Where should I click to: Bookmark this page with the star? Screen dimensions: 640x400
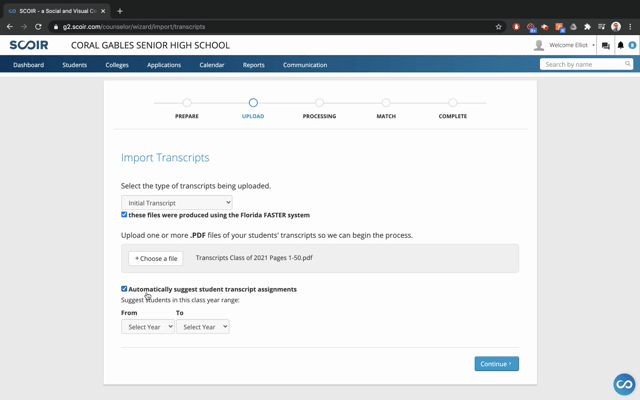(x=498, y=27)
